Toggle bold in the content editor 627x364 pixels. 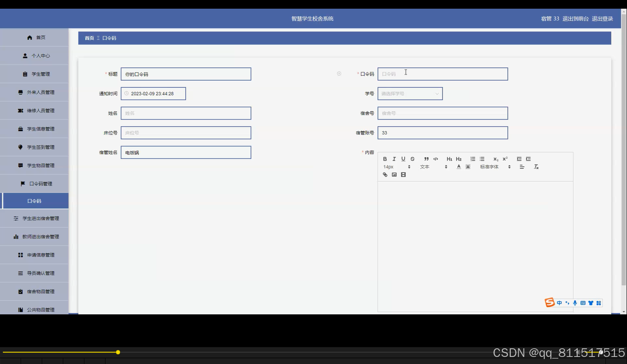(x=385, y=159)
